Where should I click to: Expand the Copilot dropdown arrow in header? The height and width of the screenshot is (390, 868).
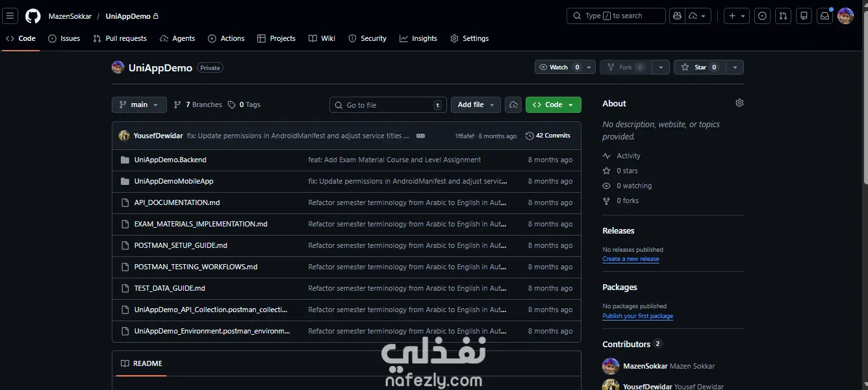pyautogui.click(x=698, y=16)
